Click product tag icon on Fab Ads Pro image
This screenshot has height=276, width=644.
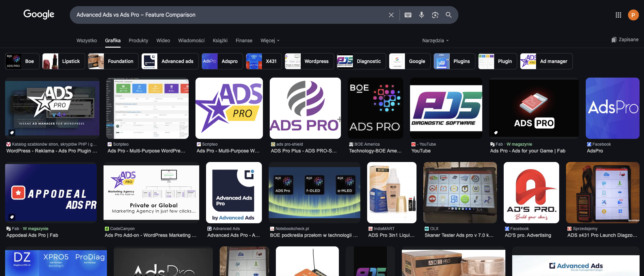pyautogui.click(x=496, y=132)
